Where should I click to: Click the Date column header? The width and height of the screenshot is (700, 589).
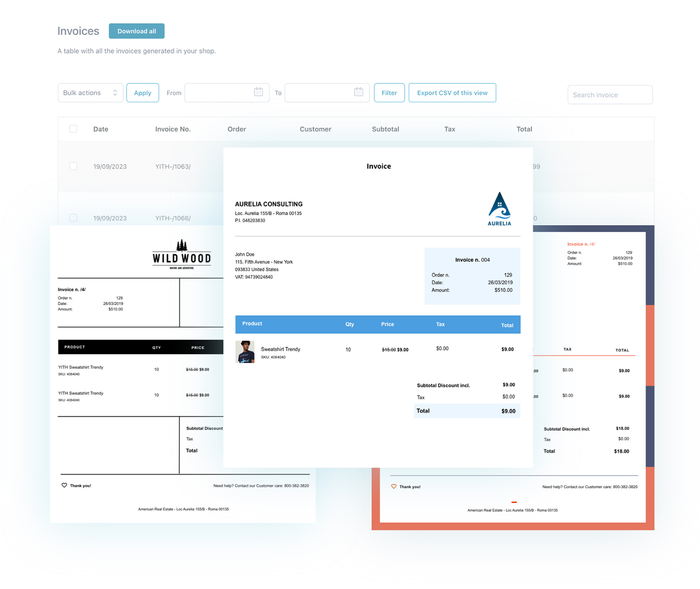click(100, 129)
